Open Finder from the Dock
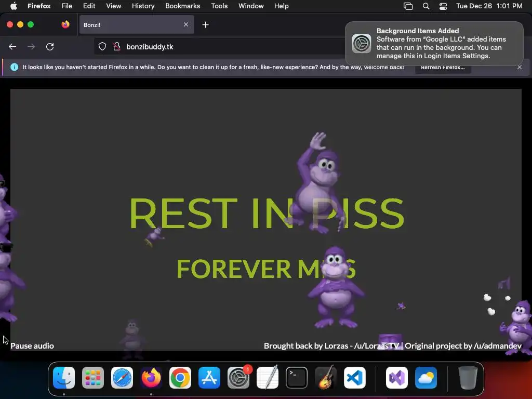The image size is (532, 399). tap(64, 378)
